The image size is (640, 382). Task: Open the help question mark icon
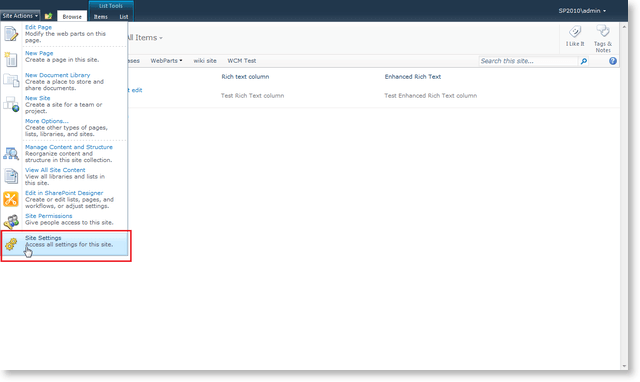pos(613,61)
